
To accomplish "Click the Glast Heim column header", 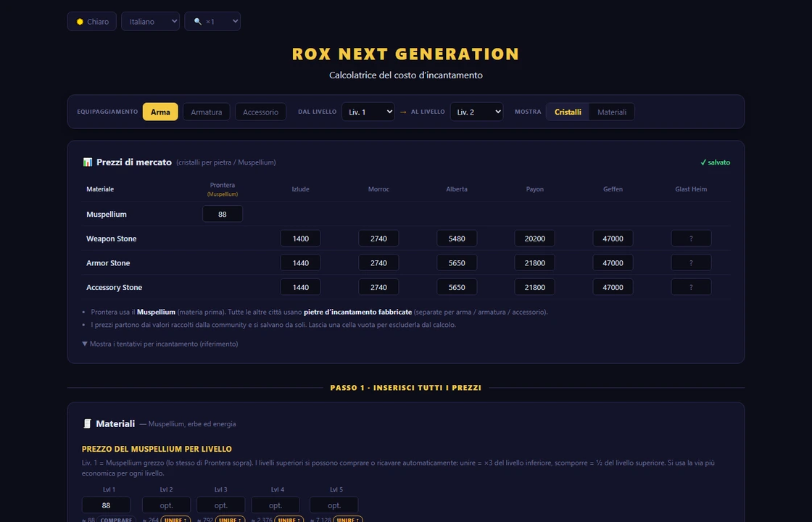I will click(691, 189).
